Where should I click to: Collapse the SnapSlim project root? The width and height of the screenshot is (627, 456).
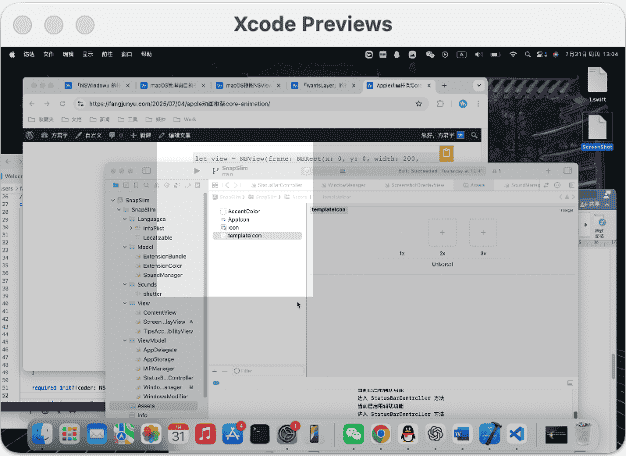[113, 200]
